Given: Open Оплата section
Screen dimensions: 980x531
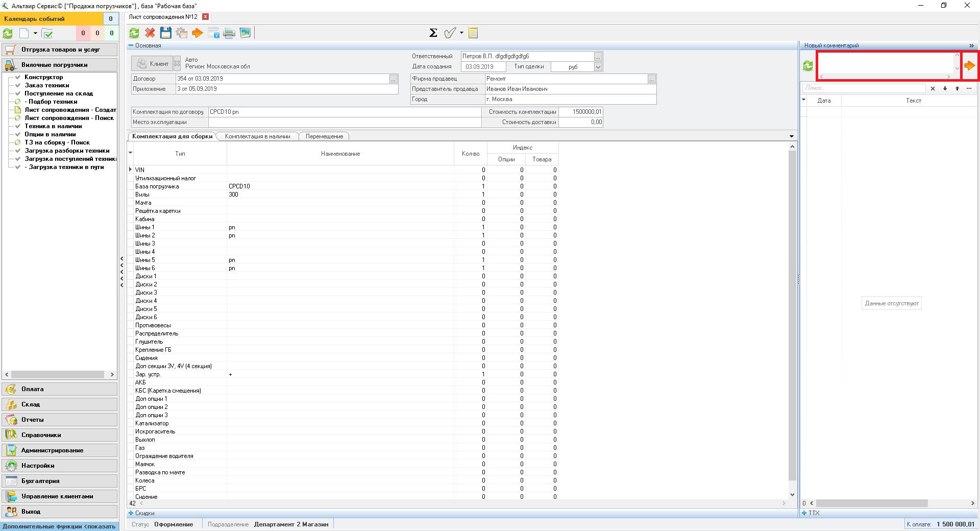Looking at the screenshot, I should click(60, 389).
